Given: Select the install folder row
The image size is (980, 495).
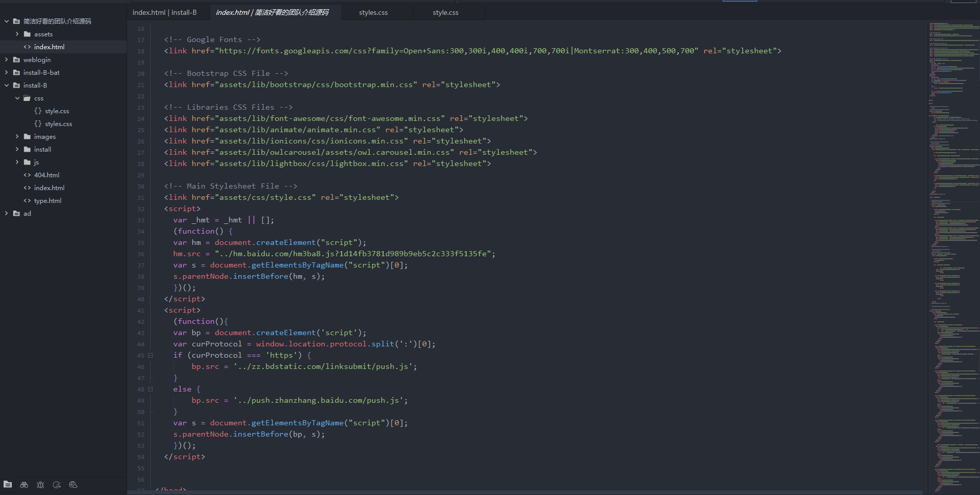Looking at the screenshot, I should (63, 150).
